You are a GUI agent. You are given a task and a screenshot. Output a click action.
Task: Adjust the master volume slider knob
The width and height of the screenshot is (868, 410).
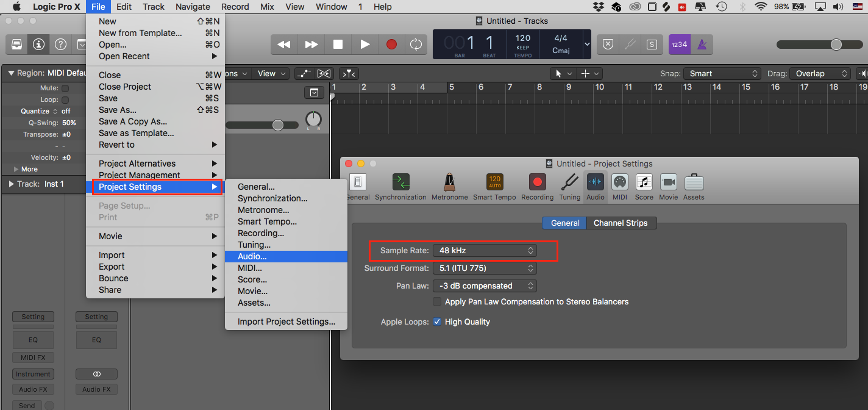click(836, 45)
